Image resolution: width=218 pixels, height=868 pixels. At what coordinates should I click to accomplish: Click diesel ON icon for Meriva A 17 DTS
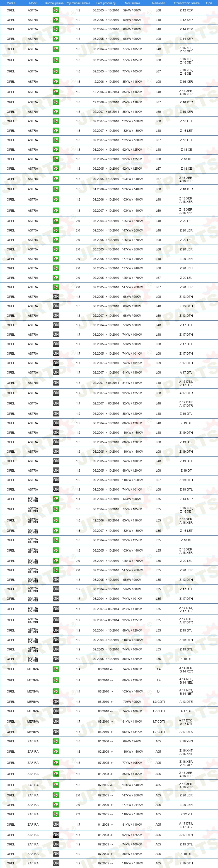click(x=56, y=732)
